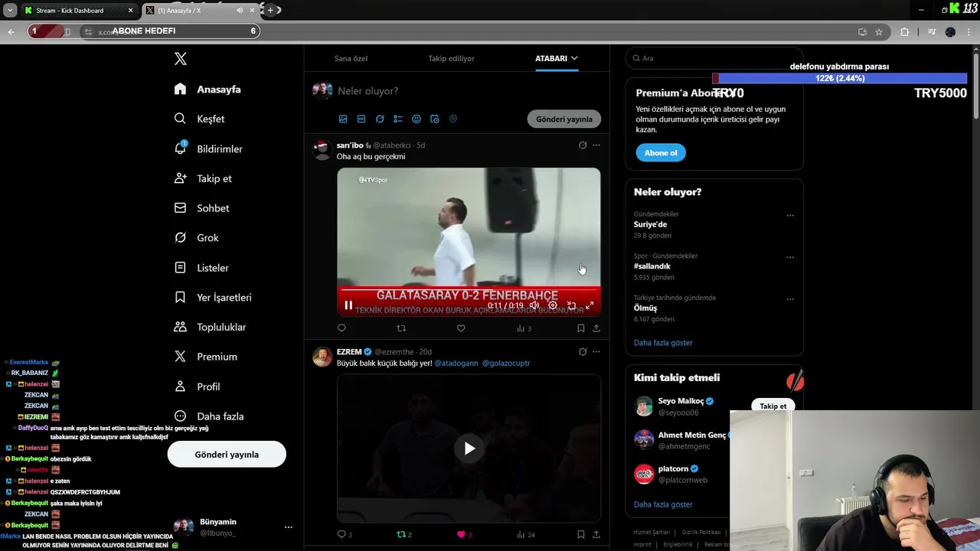Open Listeler in the sidebar
The image size is (980, 551).
coord(201,268)
